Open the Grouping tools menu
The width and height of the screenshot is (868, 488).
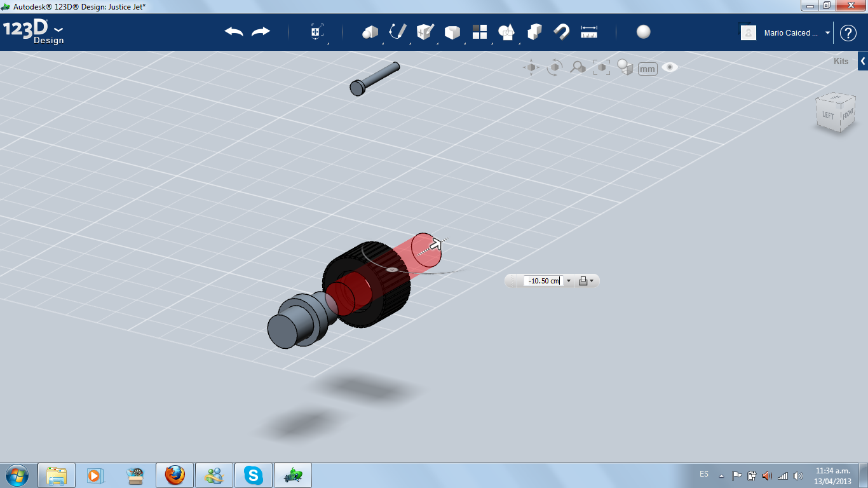506,32
